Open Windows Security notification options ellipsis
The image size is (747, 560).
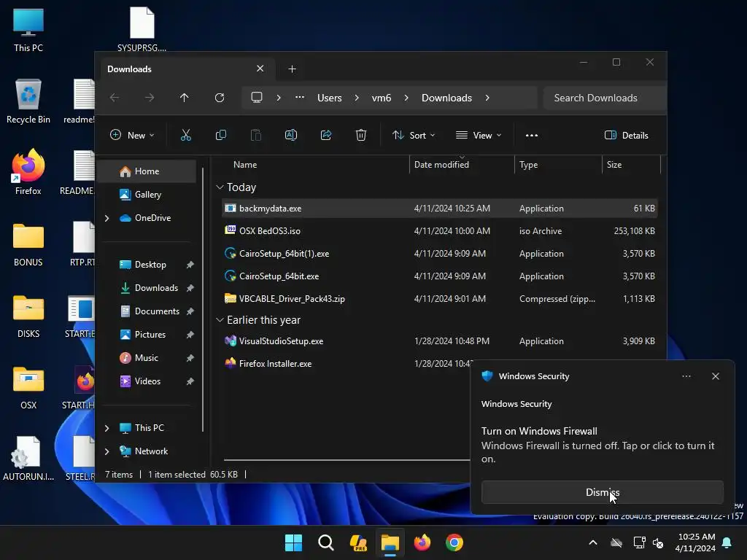click(686, 376)
